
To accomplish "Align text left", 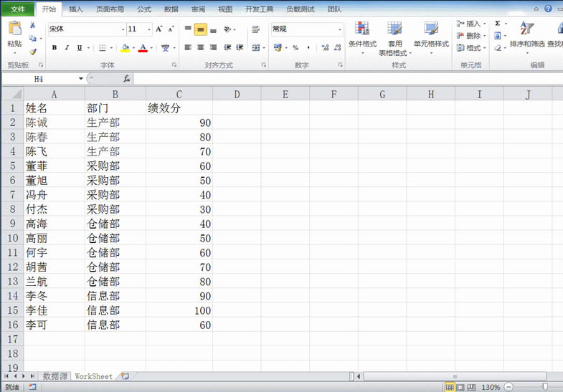I will (x=188, y=47).
